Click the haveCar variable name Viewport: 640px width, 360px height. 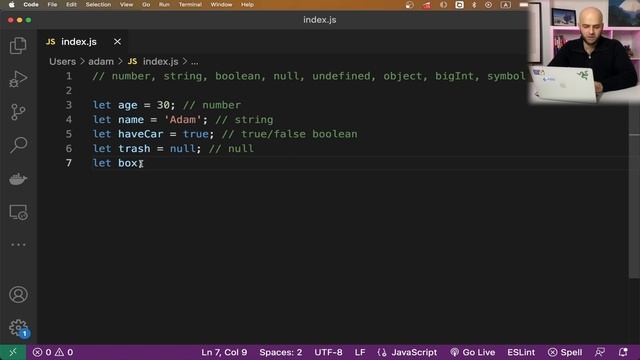point(140,134)
